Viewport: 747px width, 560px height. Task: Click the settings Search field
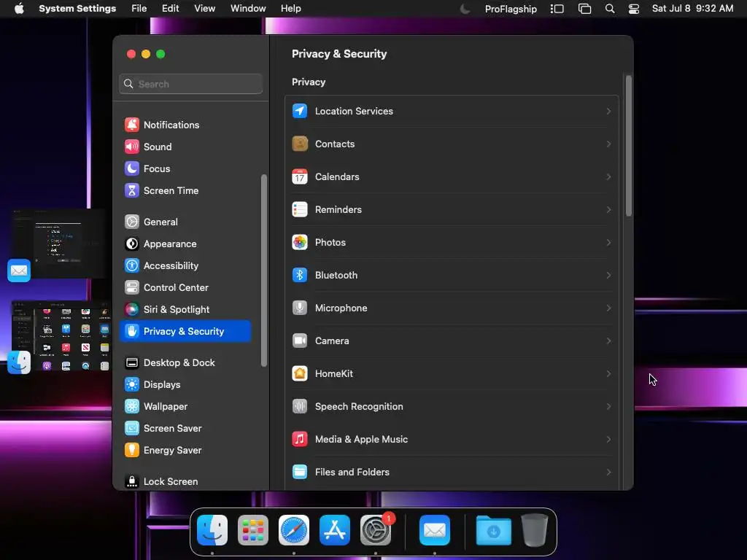[190, 84]
